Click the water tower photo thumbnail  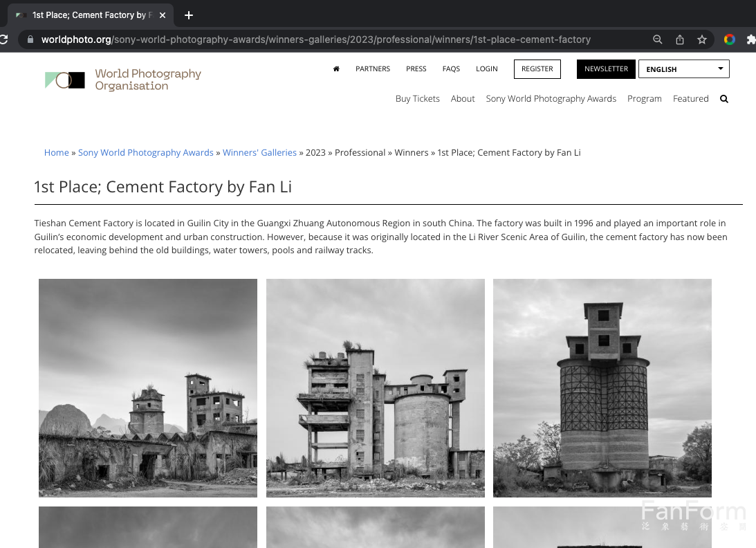pyautogui.click(x=602, y=387)
